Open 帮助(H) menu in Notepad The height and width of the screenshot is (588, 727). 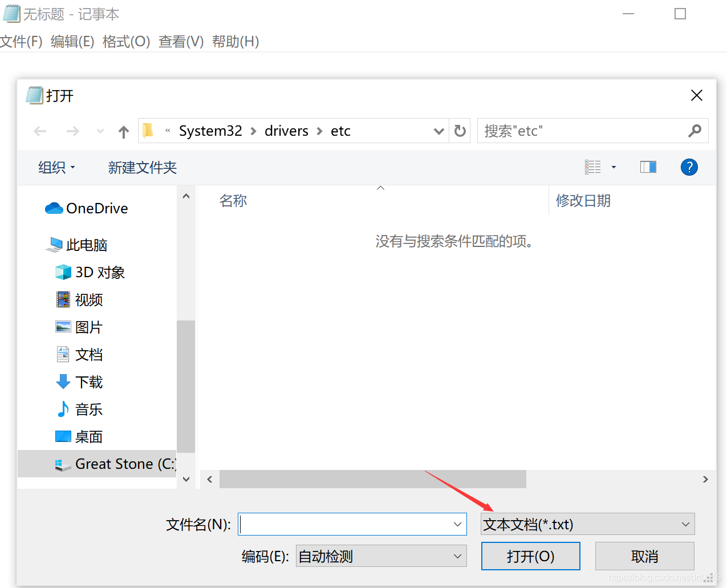(235, 42)
